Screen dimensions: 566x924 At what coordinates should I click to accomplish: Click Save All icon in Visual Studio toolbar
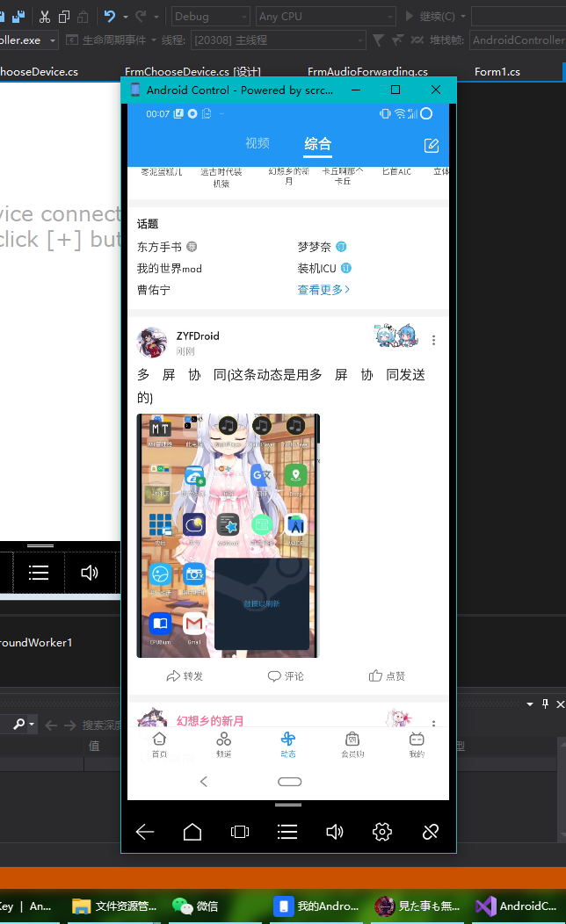coord(18,16)
